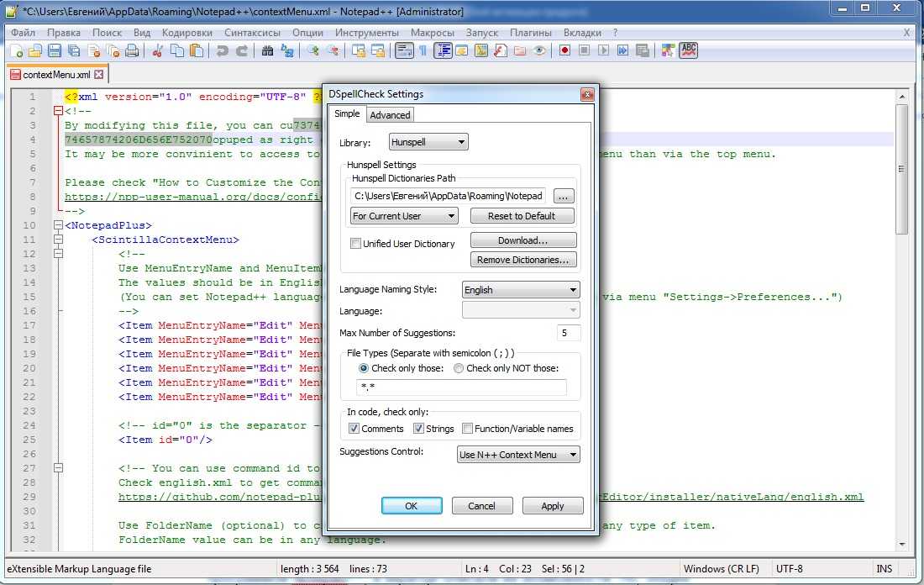Start macro recording with red record icon
The image size is (924, 585).
coord(565,51)
